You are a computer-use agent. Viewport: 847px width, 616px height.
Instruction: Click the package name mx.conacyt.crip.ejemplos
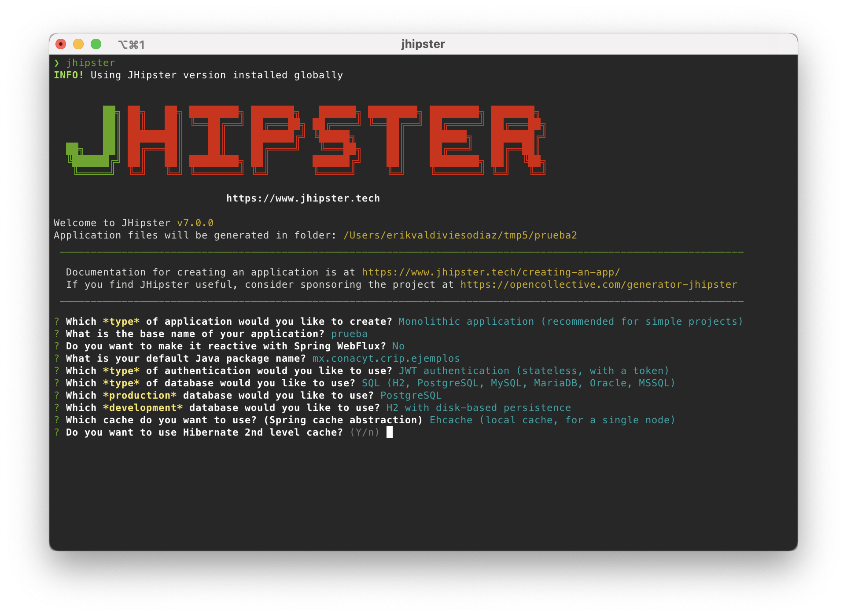[x=386, y=359]
